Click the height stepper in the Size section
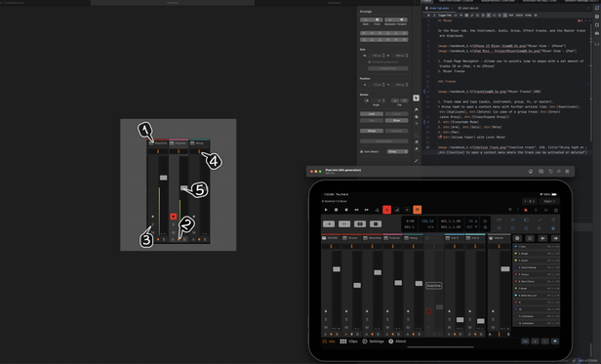 coord(407,56)
